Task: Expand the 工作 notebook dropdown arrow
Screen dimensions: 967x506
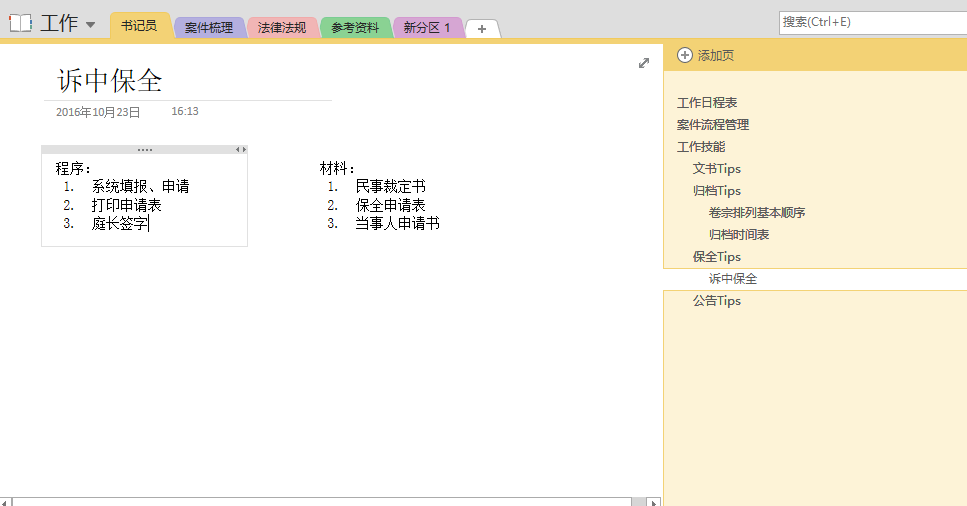Action: point(90,25)
